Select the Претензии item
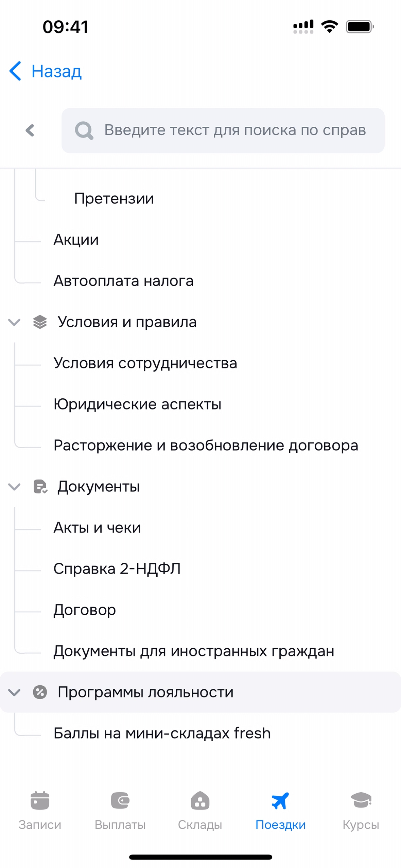The height and width of the screenshot is (868, 401). (x=114, y=199)
